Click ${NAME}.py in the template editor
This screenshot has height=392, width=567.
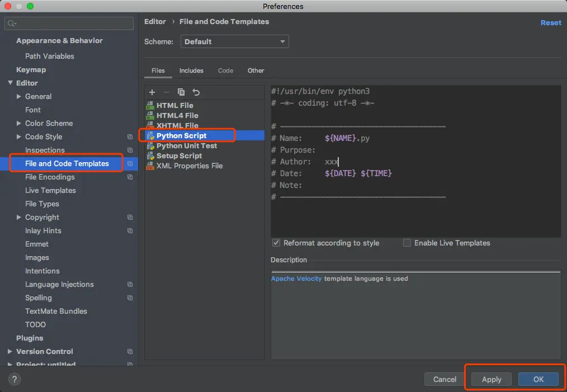[x=347, y=138]
